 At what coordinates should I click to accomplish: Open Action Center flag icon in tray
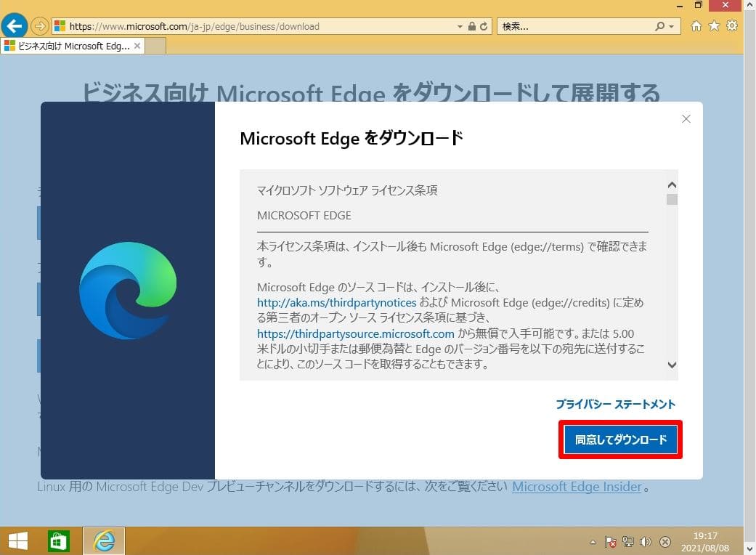[x=611, y=542]
